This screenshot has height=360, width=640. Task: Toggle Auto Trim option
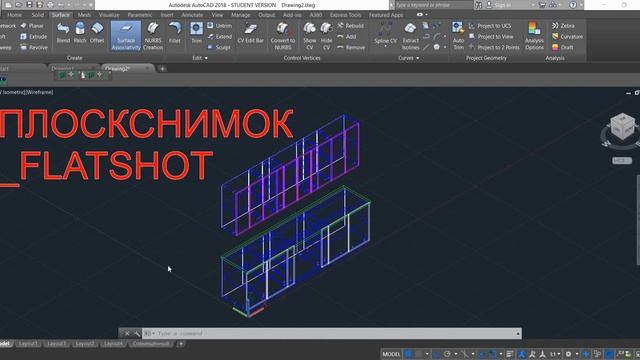(x=458, y=36)
